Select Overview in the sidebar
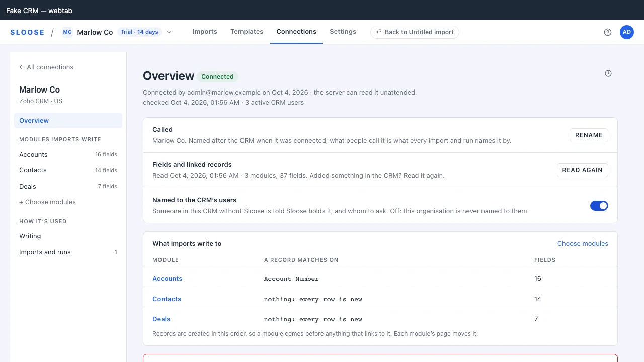Viewport: 644px width, 362px height. click(x=68, y=121)
